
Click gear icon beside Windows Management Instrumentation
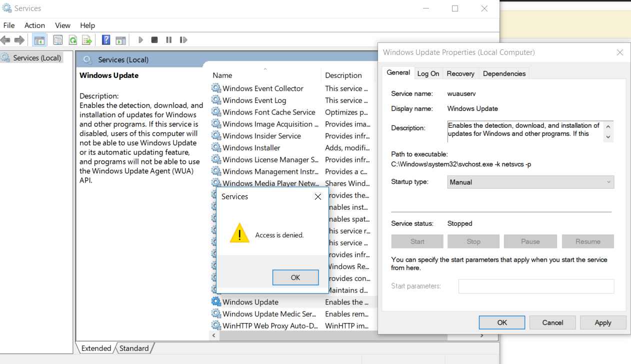click(216, 172)
